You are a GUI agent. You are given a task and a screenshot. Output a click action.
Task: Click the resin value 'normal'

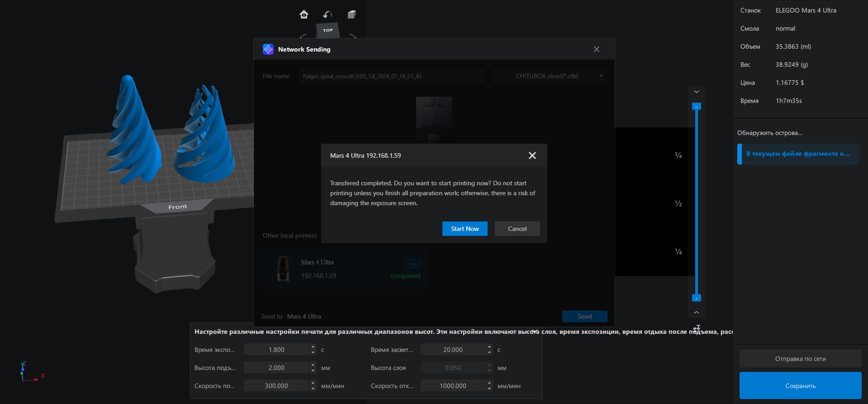(785, 28)
